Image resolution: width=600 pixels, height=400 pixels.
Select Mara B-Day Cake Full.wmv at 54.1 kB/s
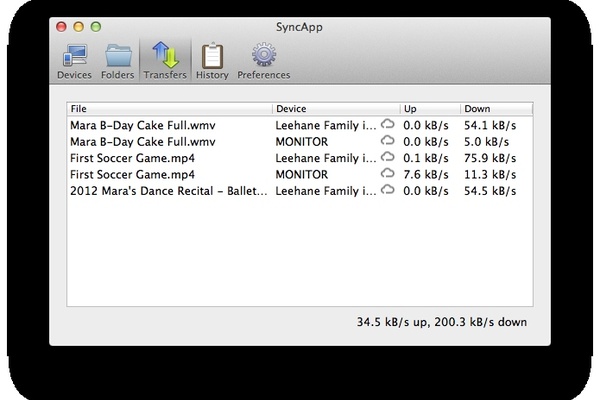143,126
